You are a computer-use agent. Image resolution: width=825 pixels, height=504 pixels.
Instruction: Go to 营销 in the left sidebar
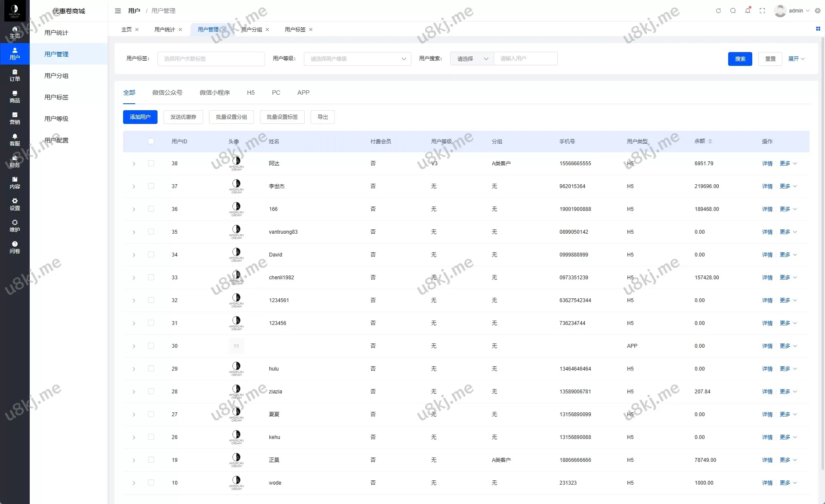point(15,118)
